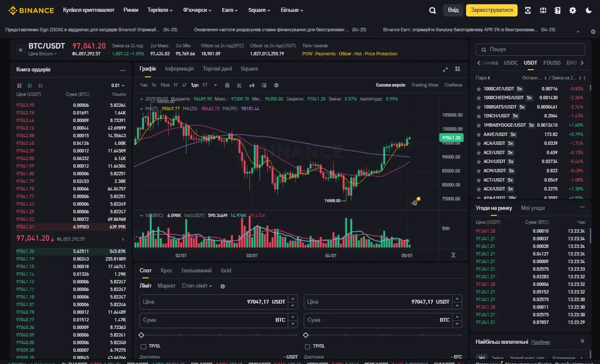600x364 pixels.
Task: Open the search magnifier in top bar
Action: (x=432, y=11)
